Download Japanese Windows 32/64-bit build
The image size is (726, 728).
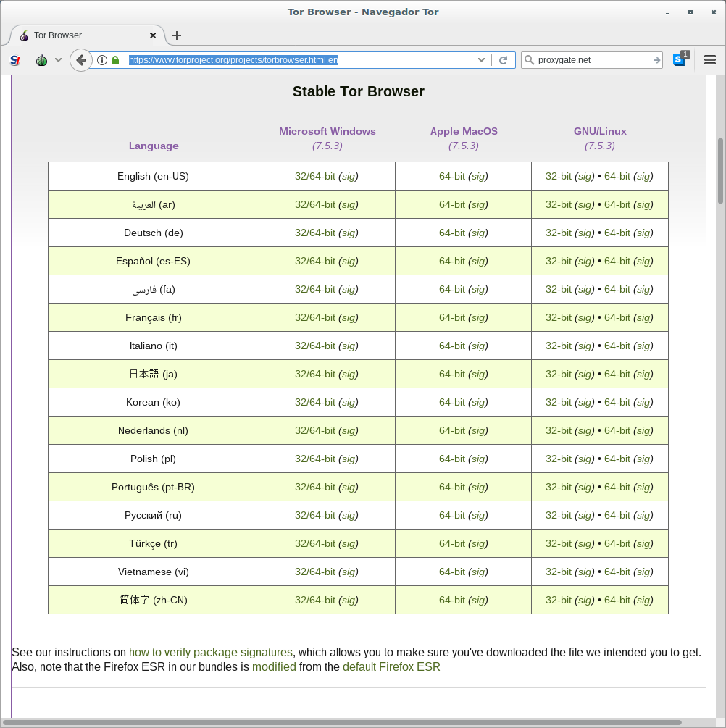click(x=315, y=375)
